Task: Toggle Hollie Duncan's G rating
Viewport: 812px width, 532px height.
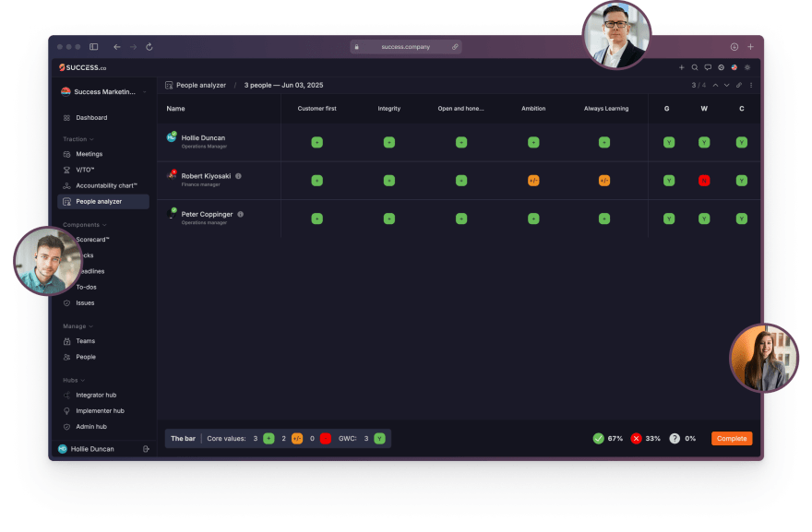Action: point(669,142)
